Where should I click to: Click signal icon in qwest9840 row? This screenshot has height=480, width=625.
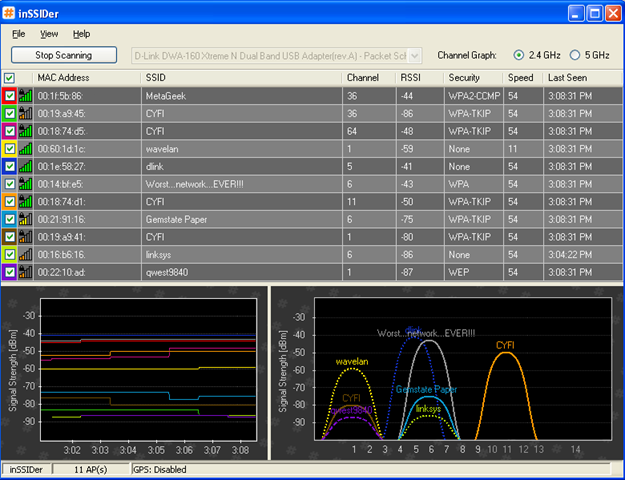click(x=26, y=272)
